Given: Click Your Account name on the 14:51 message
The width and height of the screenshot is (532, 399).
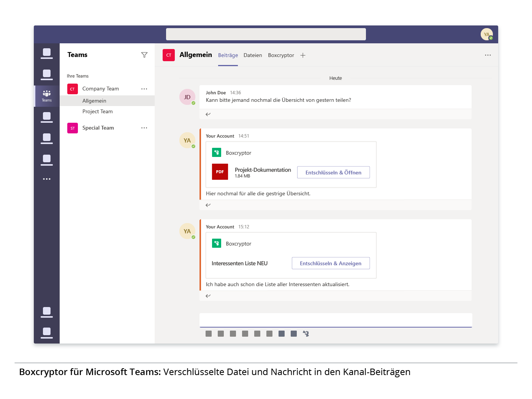Looking at the screenshot, I should [x=220, y=136].
